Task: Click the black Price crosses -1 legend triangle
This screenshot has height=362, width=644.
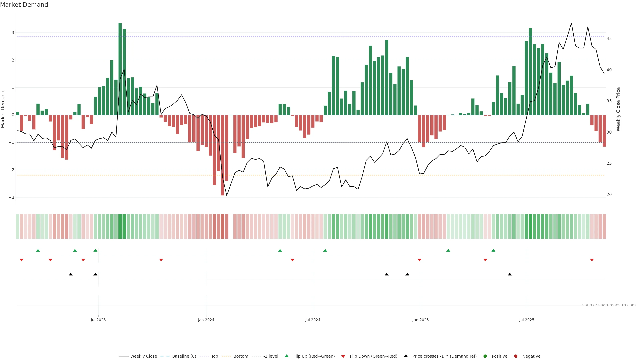Action: click(x=406, y=356)
